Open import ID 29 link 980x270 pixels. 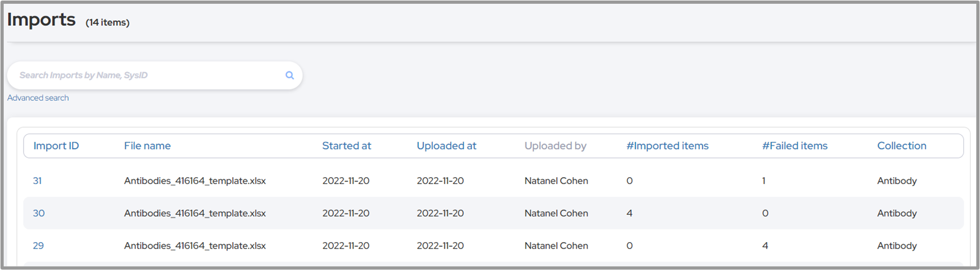click(x=38, y=245)
